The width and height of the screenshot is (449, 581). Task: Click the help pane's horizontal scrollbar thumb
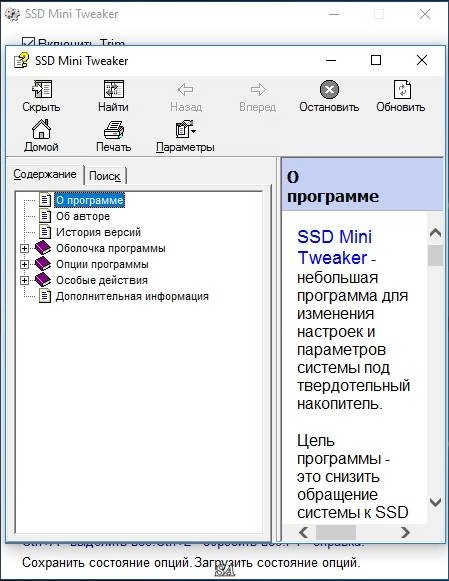(336, 532)
